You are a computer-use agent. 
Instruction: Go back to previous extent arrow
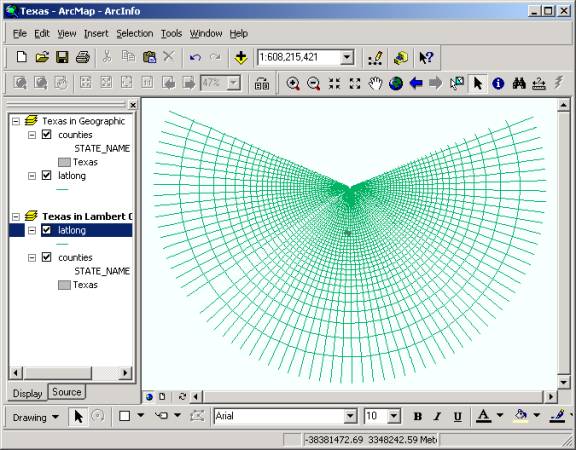coord(416,84)
